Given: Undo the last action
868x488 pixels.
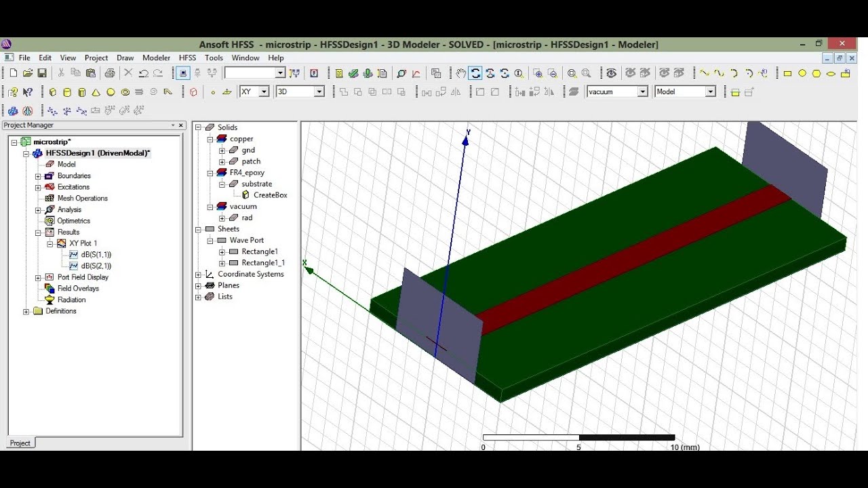Looking at the screenshot, I should point(143,73).
